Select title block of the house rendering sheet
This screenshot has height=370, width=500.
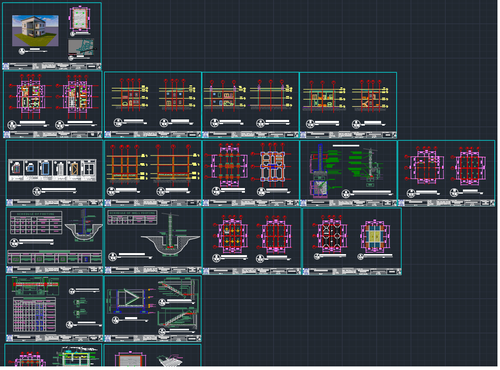point(52,66)
